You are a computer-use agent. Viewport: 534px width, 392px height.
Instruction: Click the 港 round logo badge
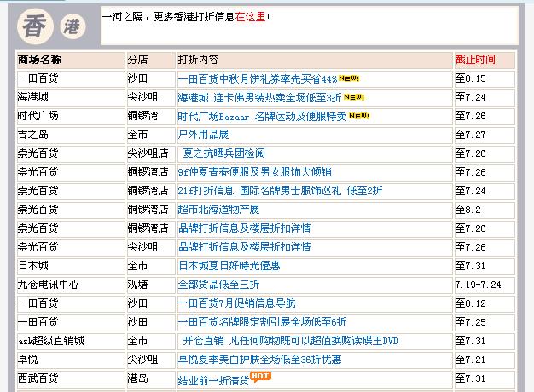coord(73,26)
